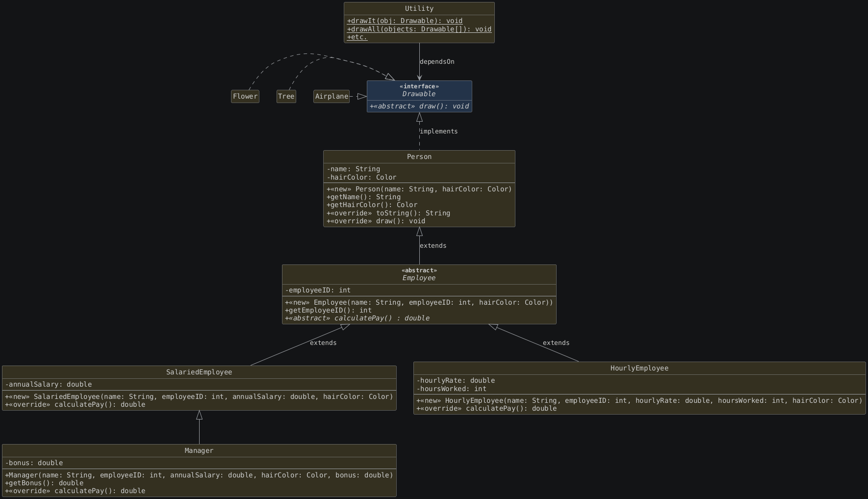868x499 pixels.
Task: Click the +drawAll(objects: Drawable[]): void method
Action: tap(419, 29)
